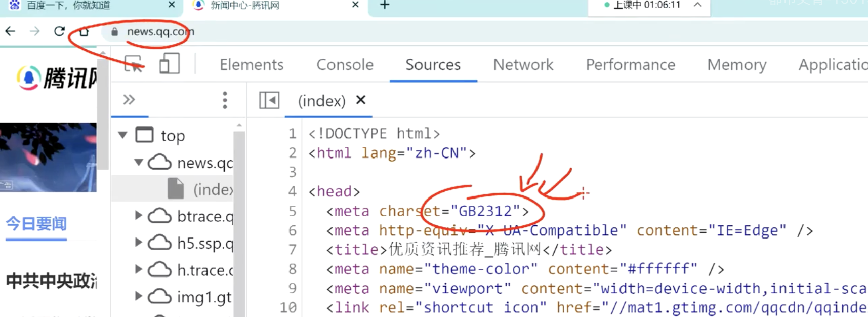The height and width of the screenshot is (317, 868).
Task: Click the shortcut icon link line
Action: click(596, 307)
